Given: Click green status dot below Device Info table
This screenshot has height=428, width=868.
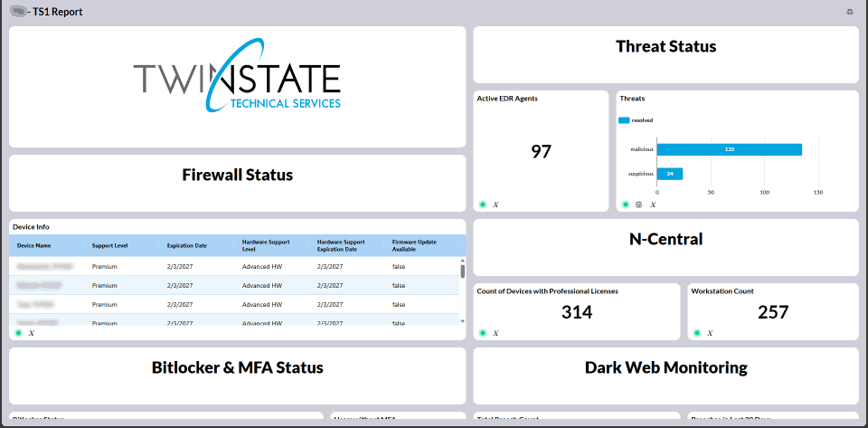Looking at the screenshot, I should pyautogui.click(x=18, y=333).
